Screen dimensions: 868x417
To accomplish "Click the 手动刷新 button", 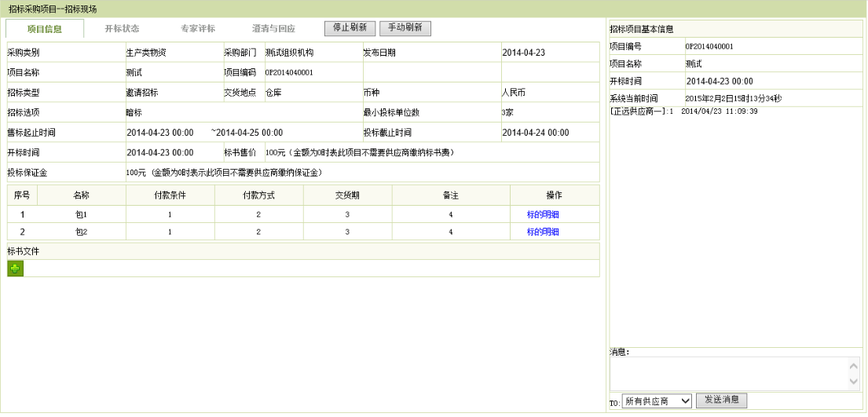I will click(x=405, y=27).
